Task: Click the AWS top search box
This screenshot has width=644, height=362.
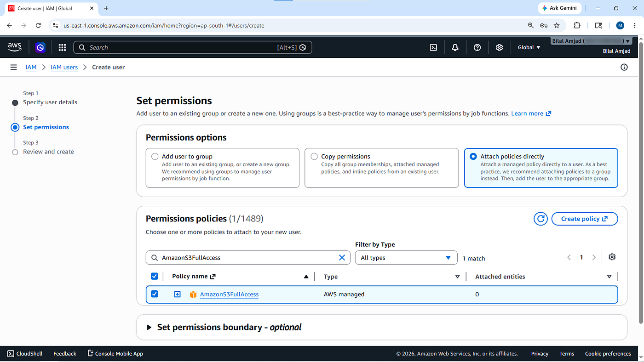Action: [193, 47]
